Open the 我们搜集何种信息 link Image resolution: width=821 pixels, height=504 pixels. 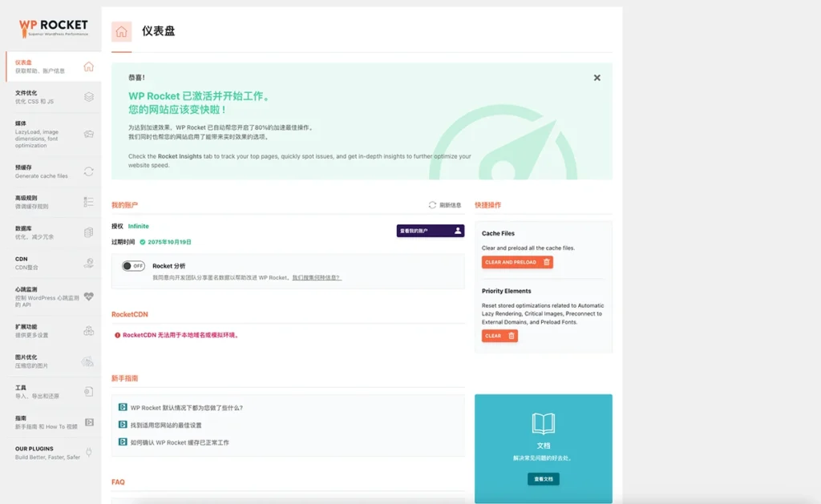pyautogui.click(x=316, y=277)
